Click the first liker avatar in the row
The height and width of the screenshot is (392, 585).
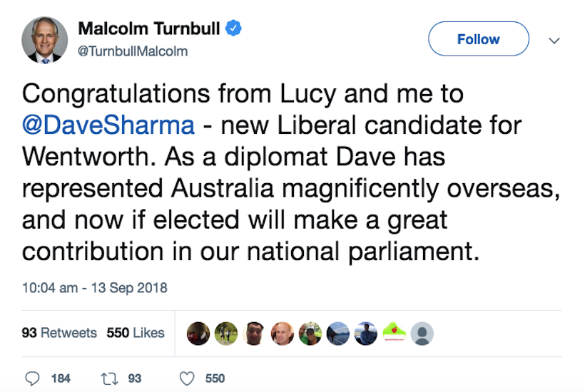(x=198, y=334)
